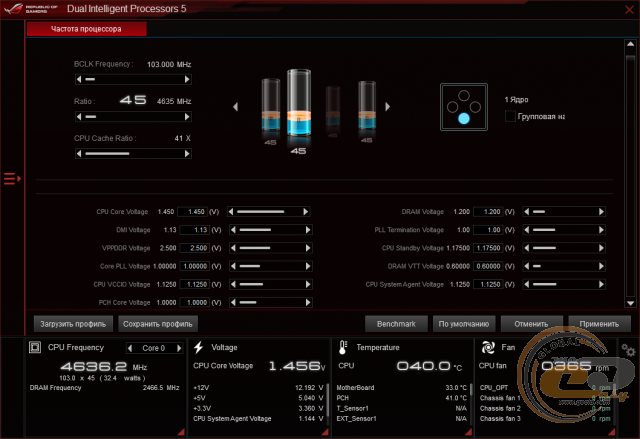Click PLL Termination Voltage input field
640x439 pixels.
coord(488,230)
